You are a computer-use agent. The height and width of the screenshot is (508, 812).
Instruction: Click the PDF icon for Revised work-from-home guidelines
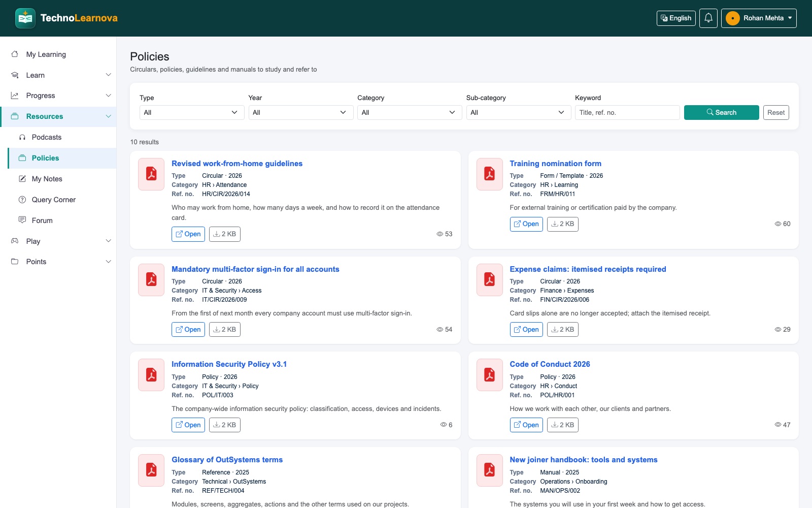[x=151, y=174]
